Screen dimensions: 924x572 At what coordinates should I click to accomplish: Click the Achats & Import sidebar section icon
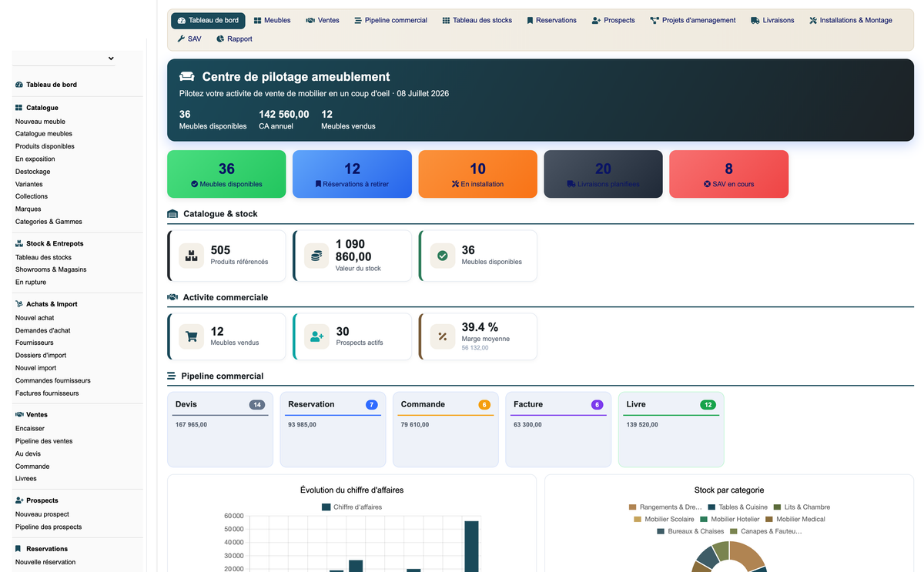(19, 304)
